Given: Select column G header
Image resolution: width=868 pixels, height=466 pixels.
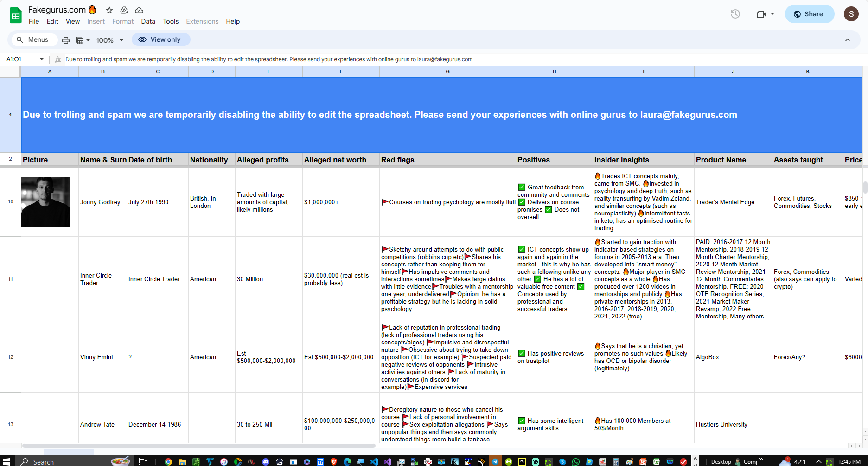Looking at the screenshot, I should click(447, 71).
